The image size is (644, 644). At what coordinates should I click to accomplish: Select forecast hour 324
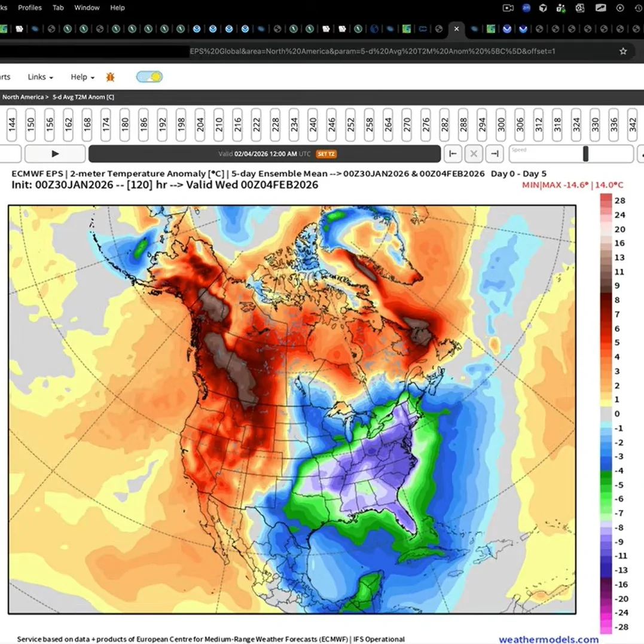click(576, 124)
